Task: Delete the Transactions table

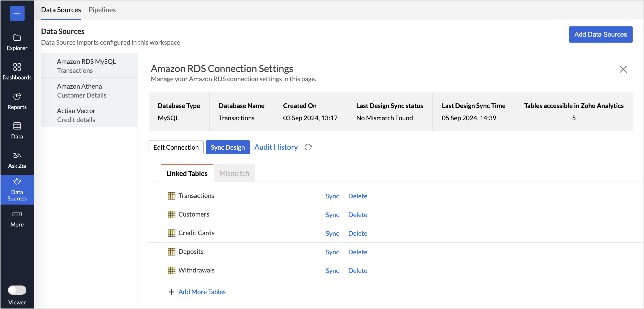Action: click(358, 196)
